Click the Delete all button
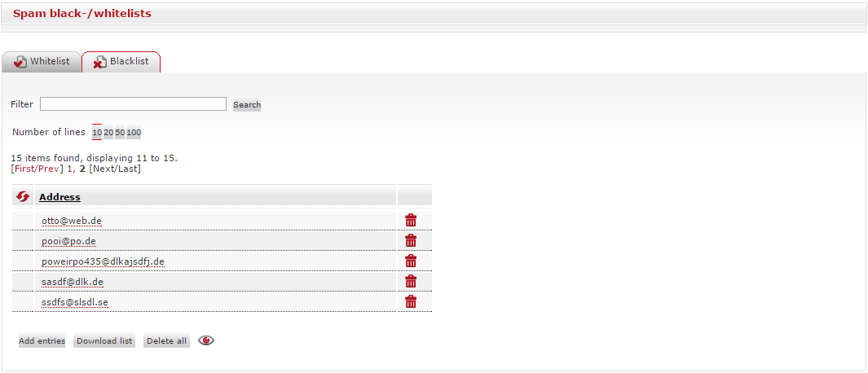The width and height of the screenshot is (868, 373). (166, 341)
